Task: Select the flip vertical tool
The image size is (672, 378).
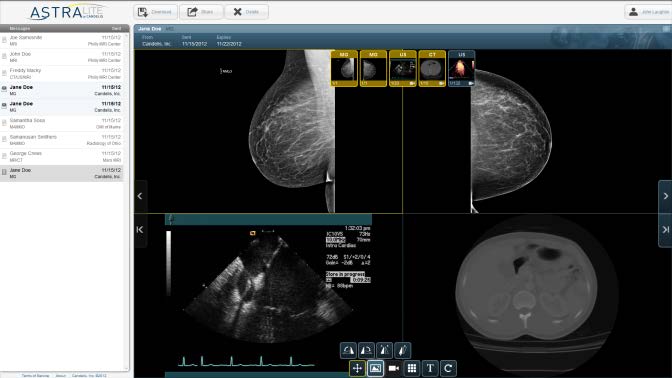Action: [x=402, y=351]
